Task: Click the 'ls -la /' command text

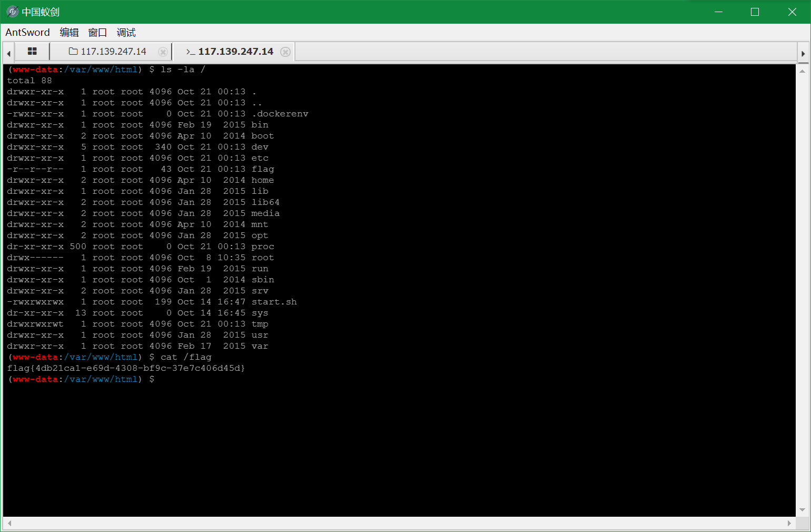Action: click(x=183, y=70)
